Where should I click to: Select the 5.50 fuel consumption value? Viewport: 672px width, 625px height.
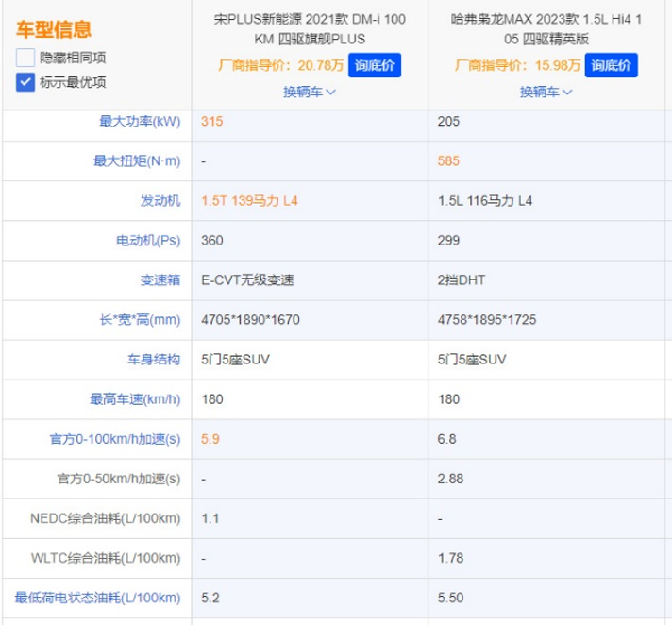(450, 598)
